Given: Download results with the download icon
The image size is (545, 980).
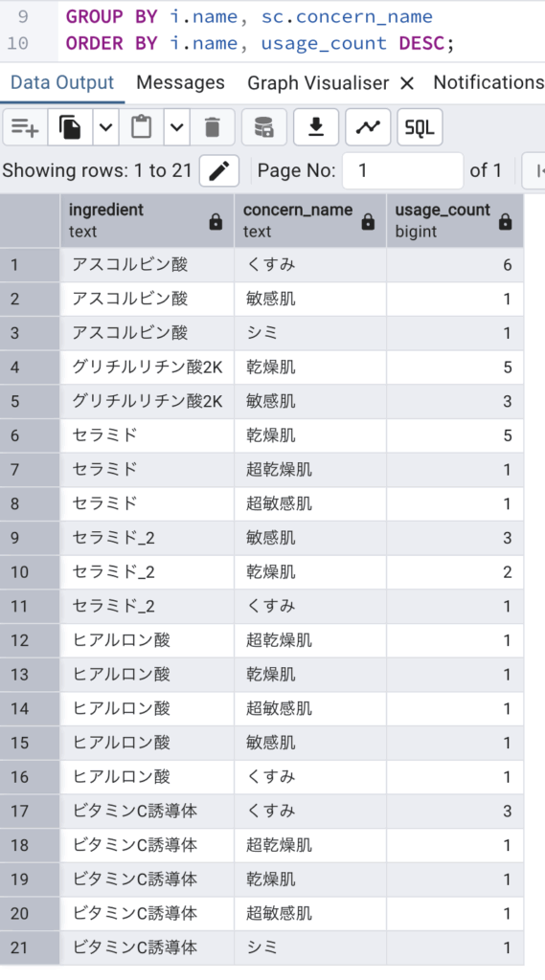Looking at the screenshot, I should click(316, 127).
